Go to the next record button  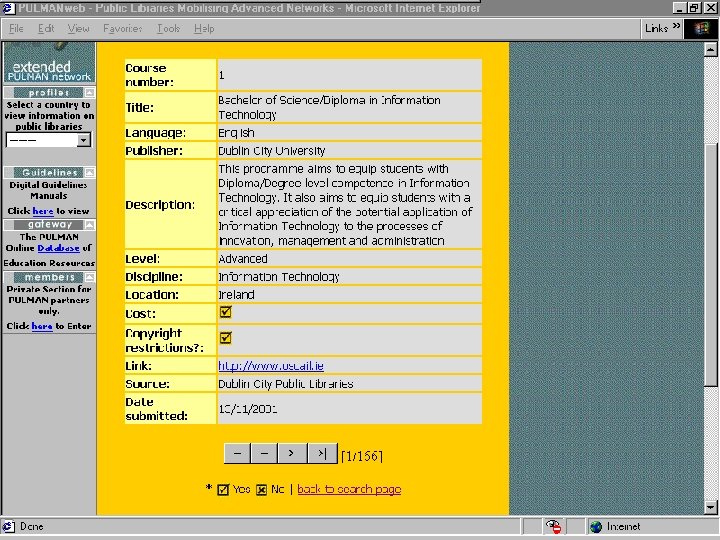tap(291, 454)
